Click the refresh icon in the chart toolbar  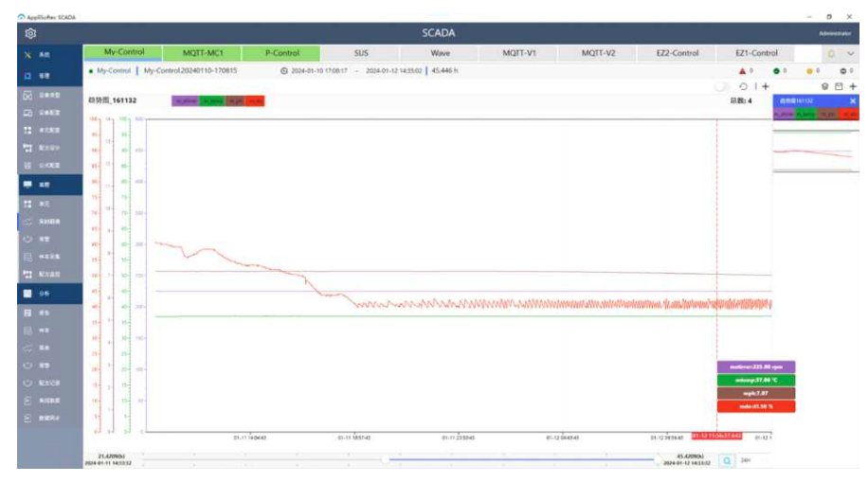pos(743,86)
